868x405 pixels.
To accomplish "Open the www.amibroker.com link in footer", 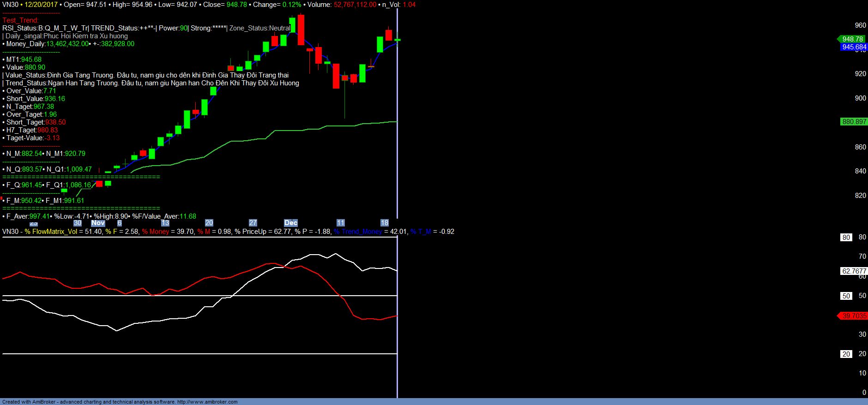I will 207,402.
